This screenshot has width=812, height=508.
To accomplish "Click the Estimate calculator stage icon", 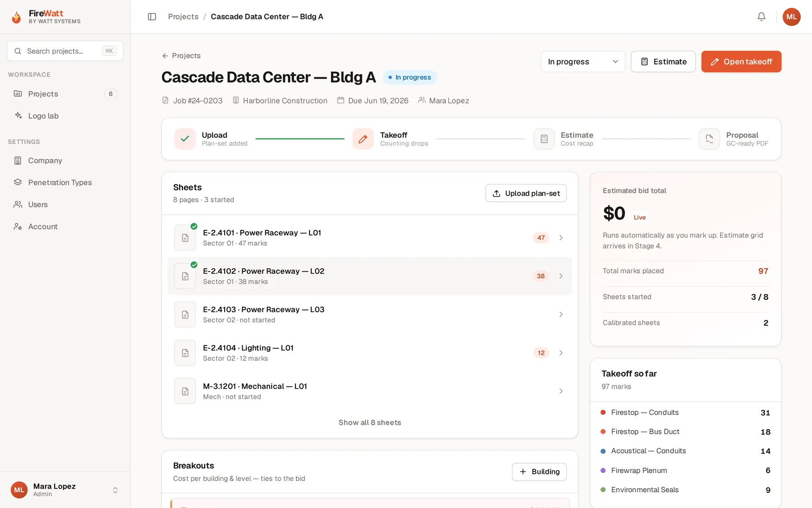I will coord(544,139).
